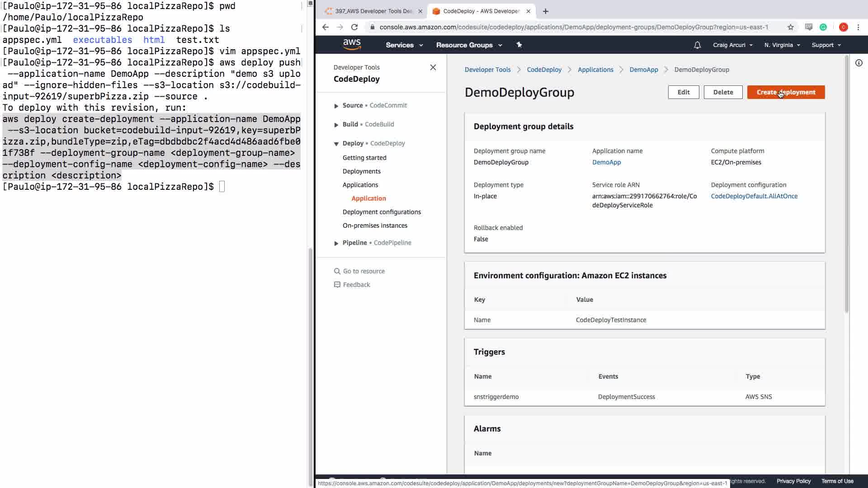
Task: Click the pin shortcuts icon in AWS navbar
Action: [519, 45]
